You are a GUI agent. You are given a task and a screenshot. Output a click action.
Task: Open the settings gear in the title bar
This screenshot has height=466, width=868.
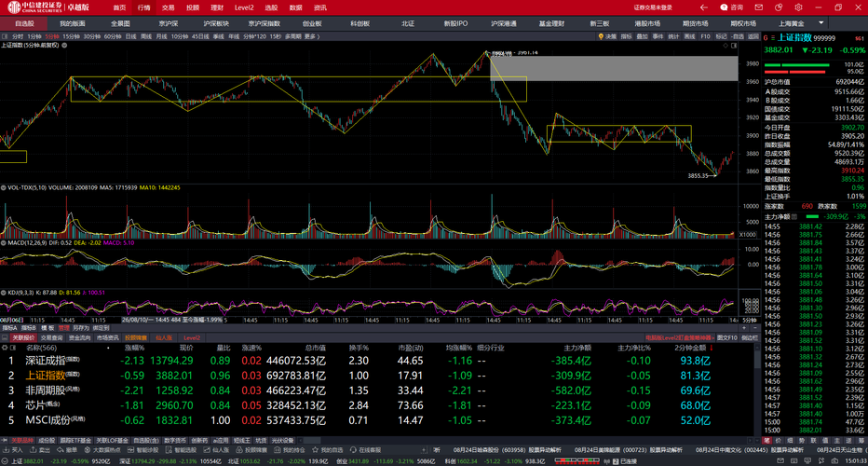coord(798,7)
